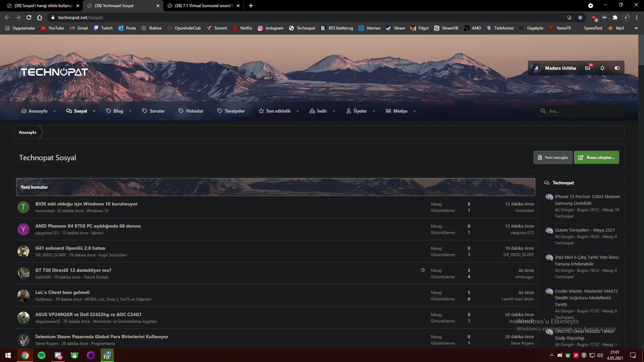This screenshot has height=362, width=644.
Task: Open Spotify from the taskbar
Action: [x=42, y=355]
